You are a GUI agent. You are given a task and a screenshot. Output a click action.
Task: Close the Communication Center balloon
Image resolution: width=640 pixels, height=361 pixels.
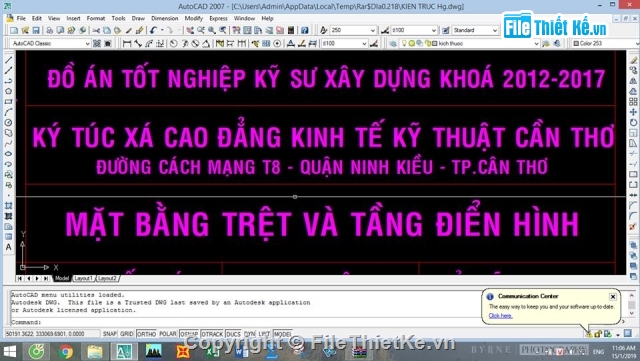[x=612, y=296]
